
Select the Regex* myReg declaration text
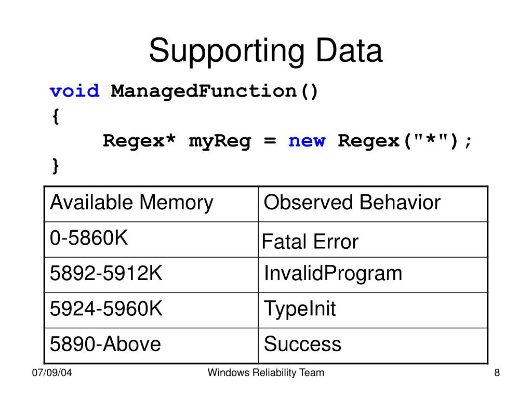coord(177,141)
